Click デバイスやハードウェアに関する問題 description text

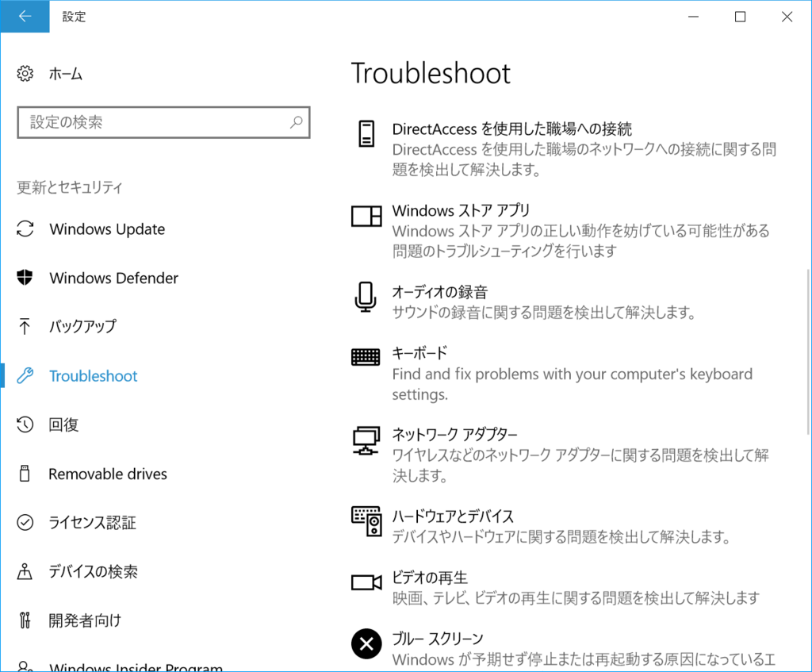[561, 536]
